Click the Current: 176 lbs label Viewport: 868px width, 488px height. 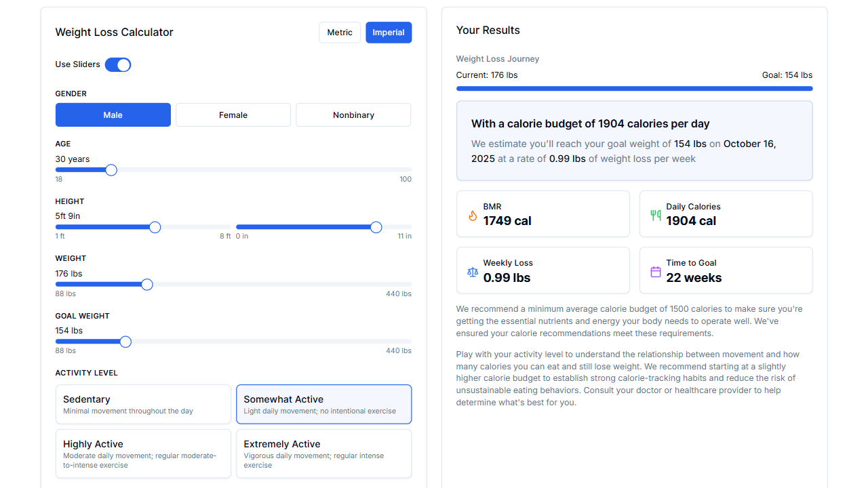pos(487,75)
